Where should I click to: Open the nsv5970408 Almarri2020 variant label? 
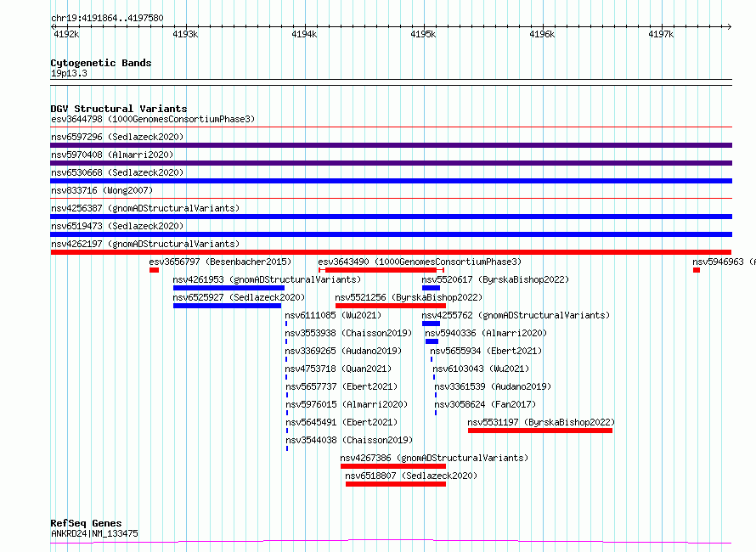click(112, 155)
